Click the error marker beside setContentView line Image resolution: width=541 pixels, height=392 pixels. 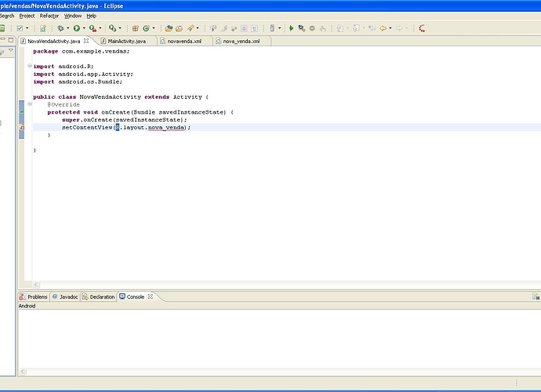(22, 127)
